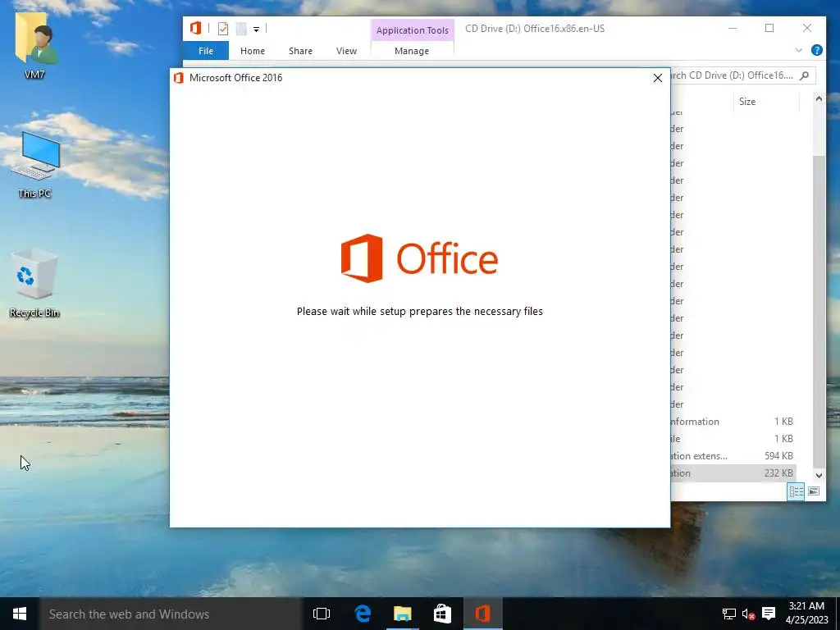This screenshot has width=840, height=630.
Task: Click the Explorer scrollbar up arrow
Action: pos(819,99)
